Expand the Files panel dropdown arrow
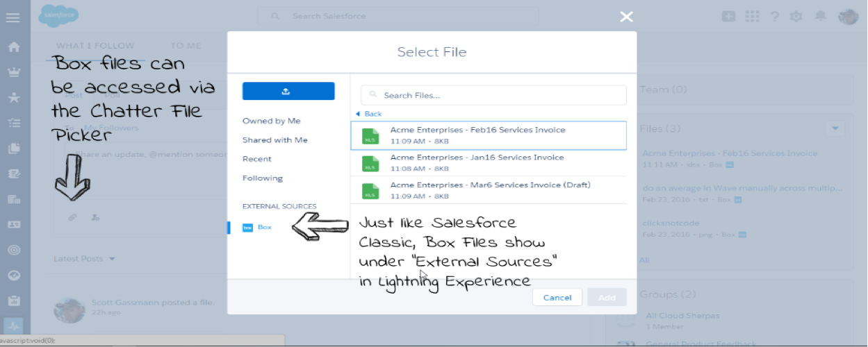868x347 pixels. click(835, 128)
